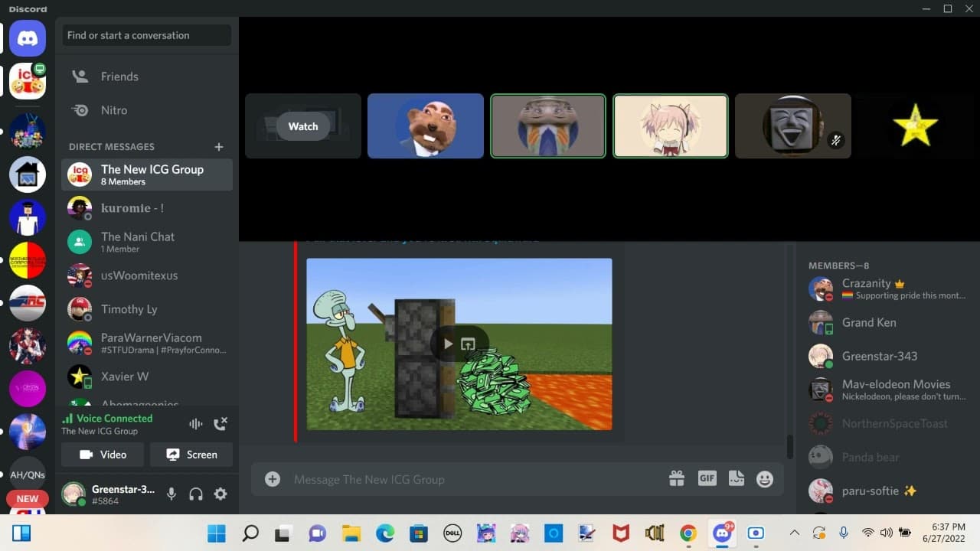Share your screen with Screen button
The image size is (980, 551).
(x=191, y=455)
